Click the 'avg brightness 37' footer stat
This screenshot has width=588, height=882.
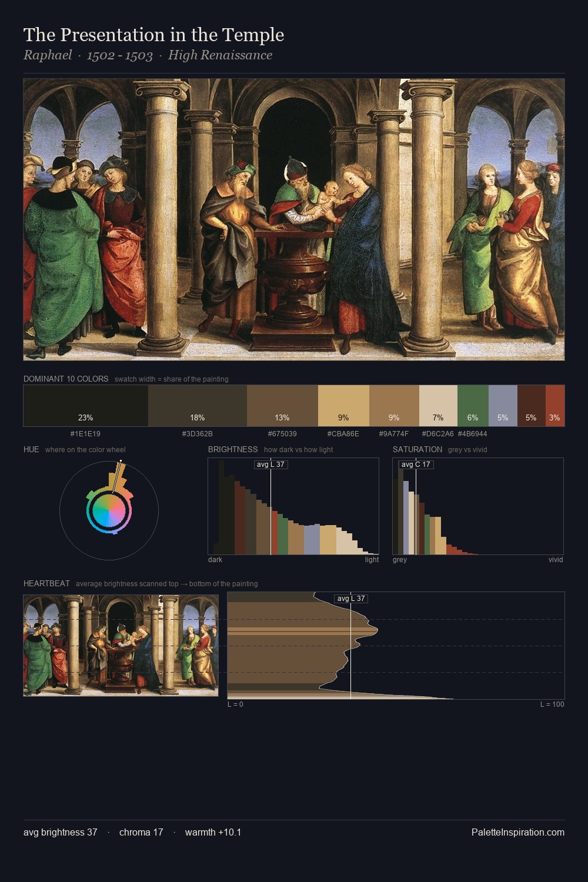(61, 832)
